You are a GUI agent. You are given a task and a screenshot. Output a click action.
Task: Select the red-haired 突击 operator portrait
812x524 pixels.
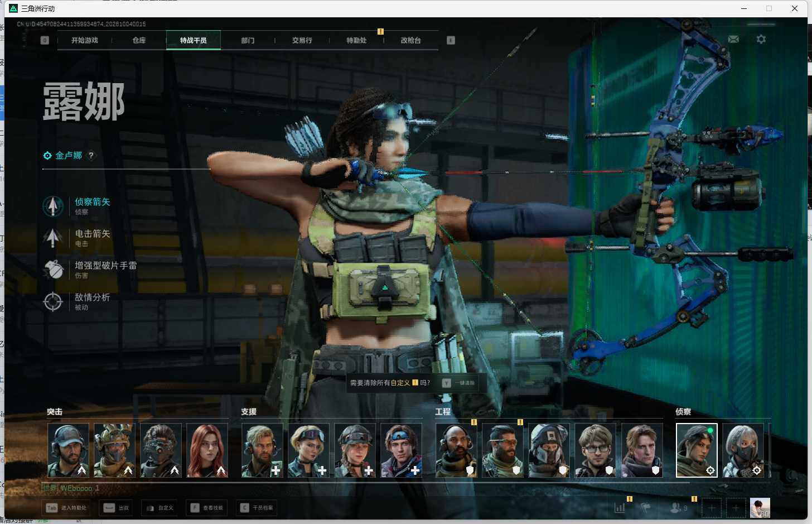pyautogui.click(x=207, y=450)
